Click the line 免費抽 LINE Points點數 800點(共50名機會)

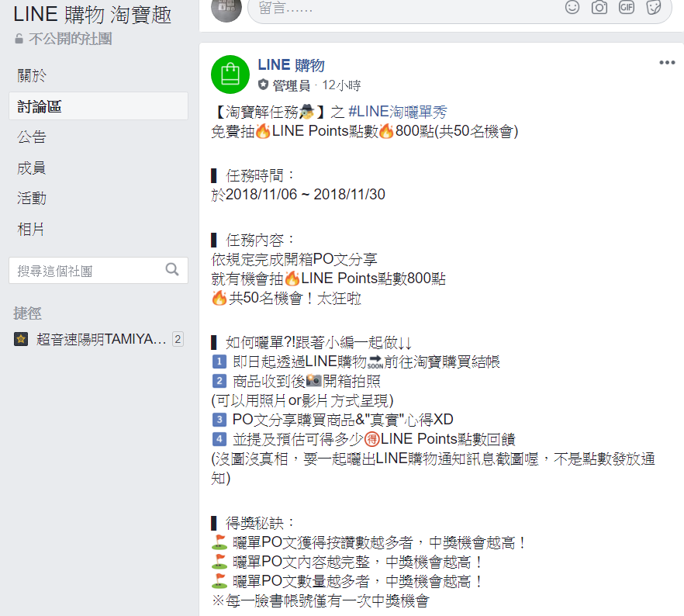coord(364,131)
